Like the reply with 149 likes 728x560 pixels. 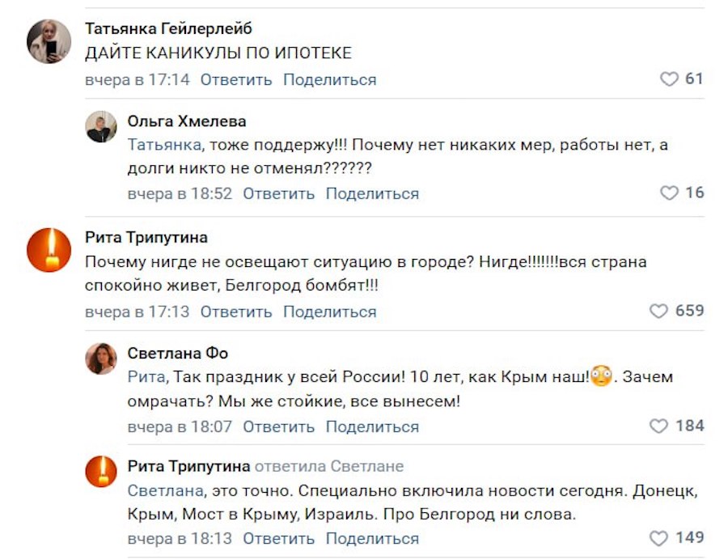[x=659, y=538]
